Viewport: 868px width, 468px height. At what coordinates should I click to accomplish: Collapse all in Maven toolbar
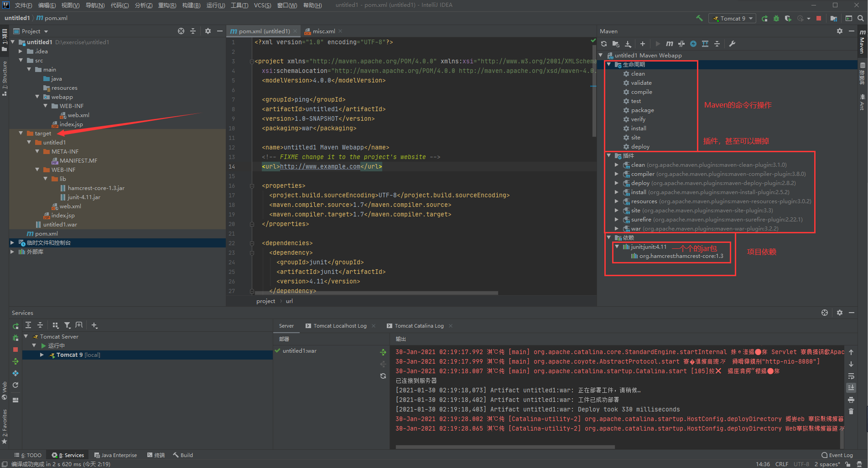point(717,44)
